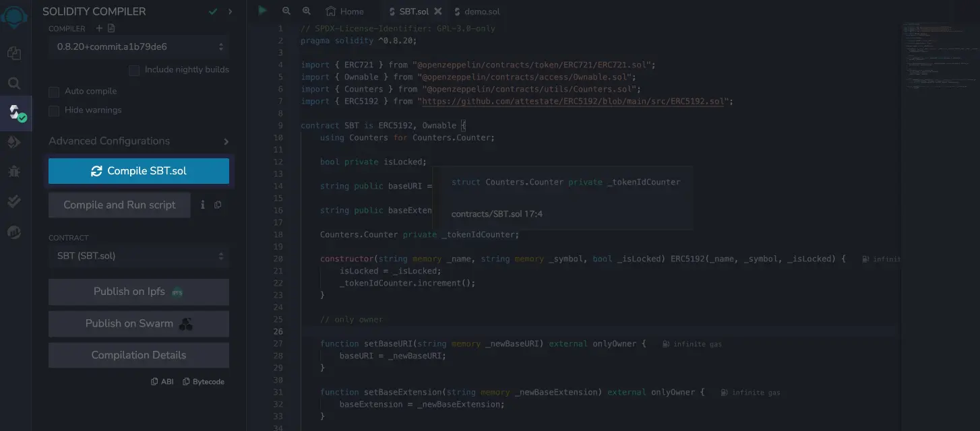Zoom in the editor font size
Image resolution: width=980 pixels, height=431 pixels.
(x=307, y=11)
